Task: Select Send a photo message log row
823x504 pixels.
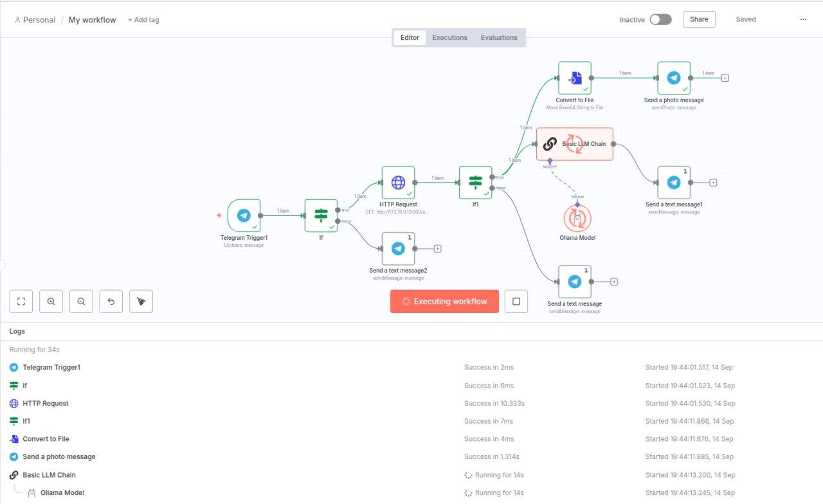Action: pyautogui.click(x=411, y=456)
